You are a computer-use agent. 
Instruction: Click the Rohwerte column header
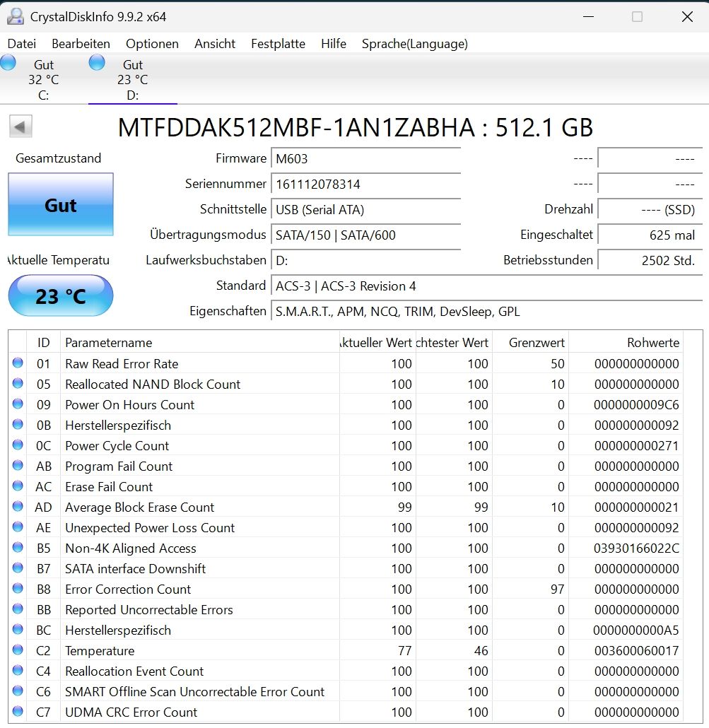pos(626,343)
